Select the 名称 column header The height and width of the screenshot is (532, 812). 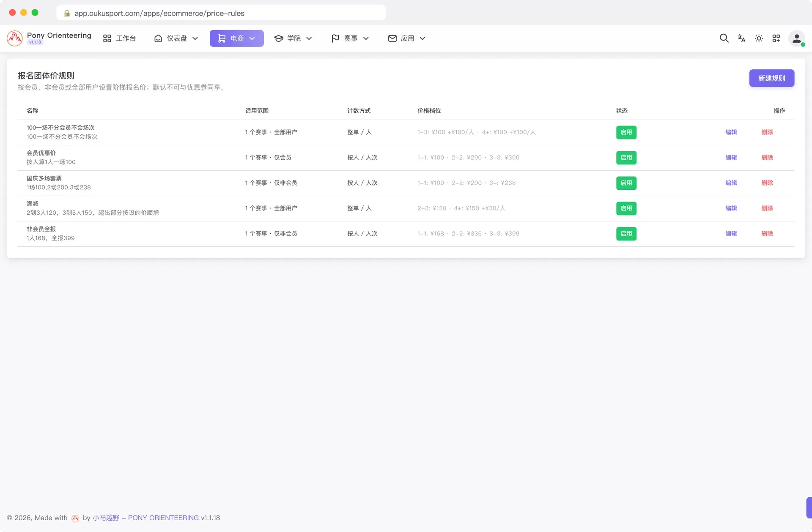click(33, 111)
